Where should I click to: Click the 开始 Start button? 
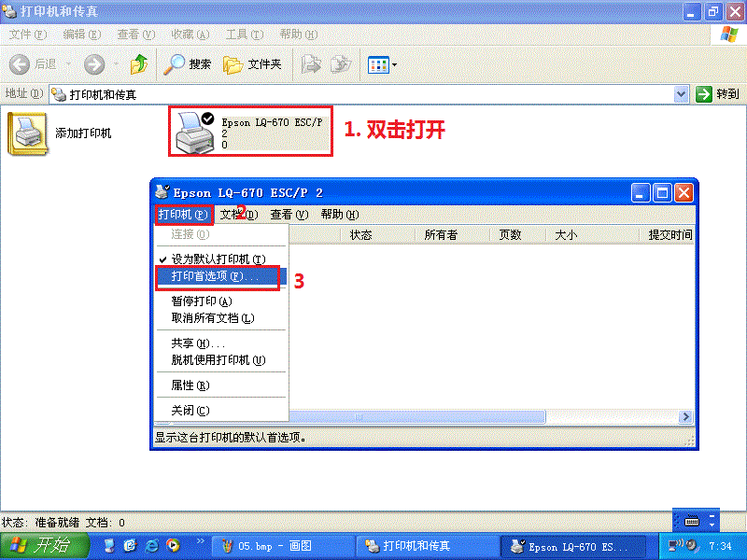pos(45,546)
